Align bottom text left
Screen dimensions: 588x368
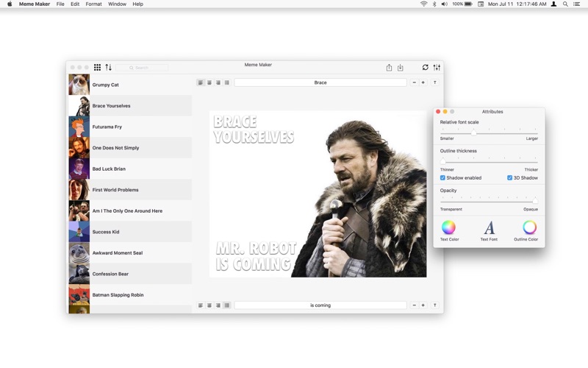click(201, 305)
